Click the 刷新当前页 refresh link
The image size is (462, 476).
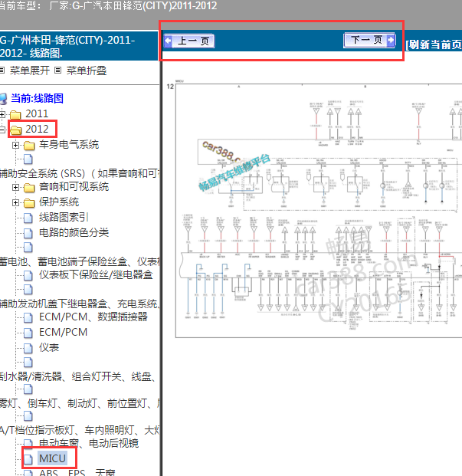pos(434,44)
